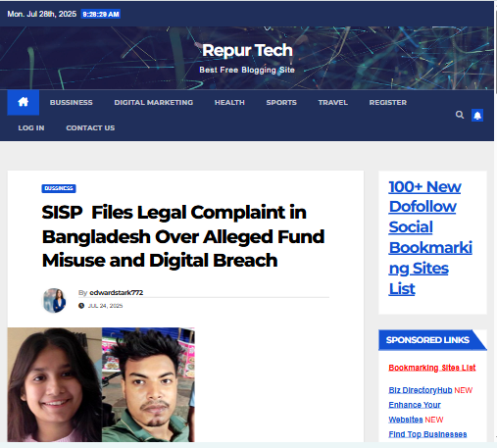Click the article featured photo
The height and width of the screenshot is (448, 497).
coord(101,384)
